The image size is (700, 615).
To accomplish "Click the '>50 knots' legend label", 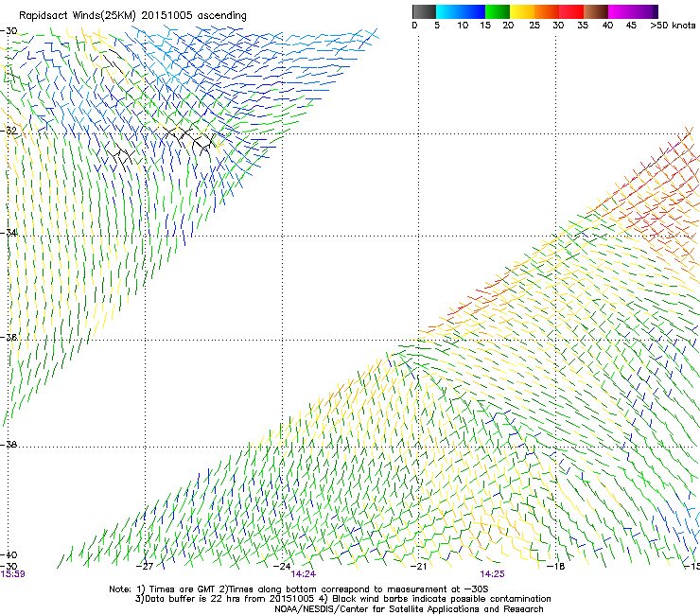I will [673, 26].
